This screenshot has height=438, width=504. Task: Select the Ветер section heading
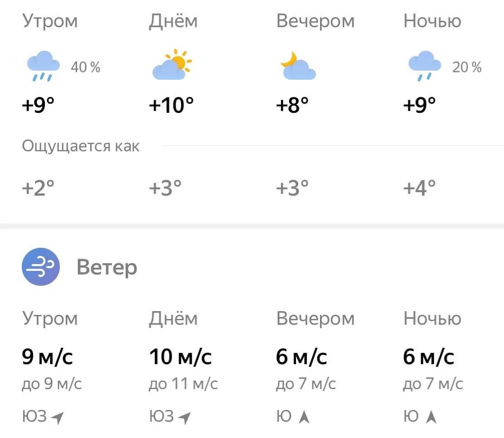coord(107,268)
